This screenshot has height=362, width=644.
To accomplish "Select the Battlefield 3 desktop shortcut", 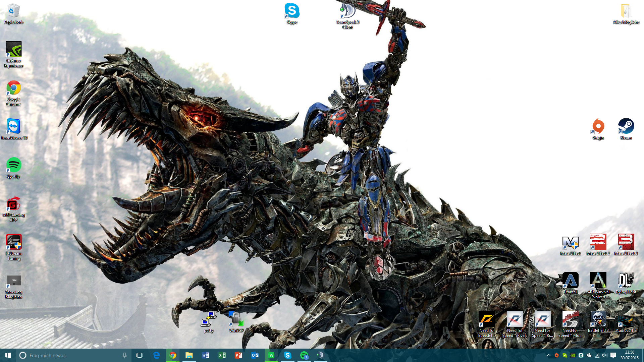I will point(598,319).
